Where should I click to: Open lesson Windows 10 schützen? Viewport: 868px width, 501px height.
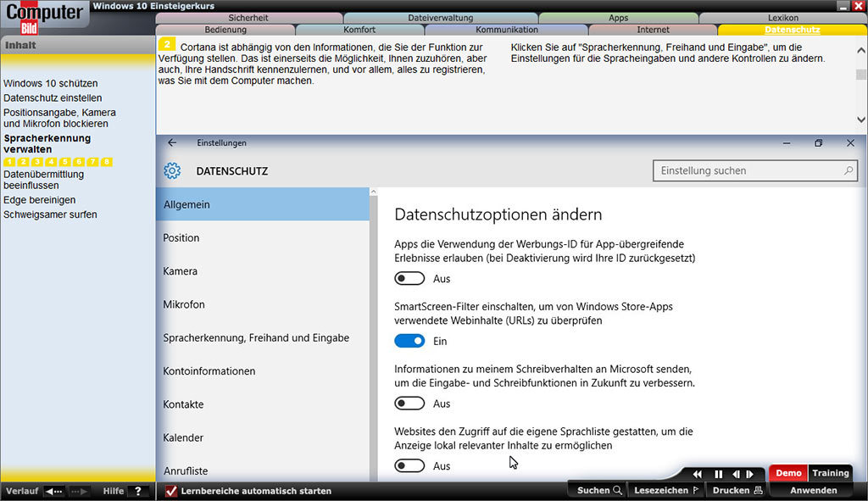click(x=50, y=83)
